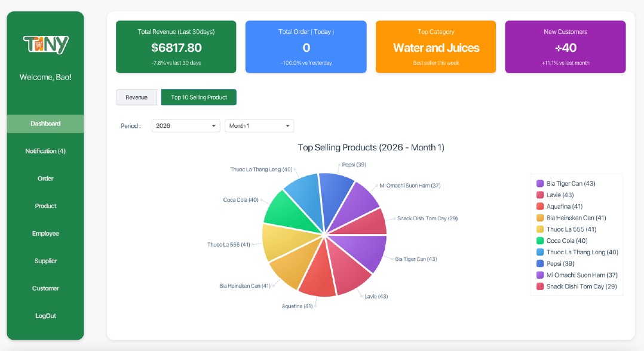Open the Supplier page
The image size is (644, 351).
pos(45,261)
